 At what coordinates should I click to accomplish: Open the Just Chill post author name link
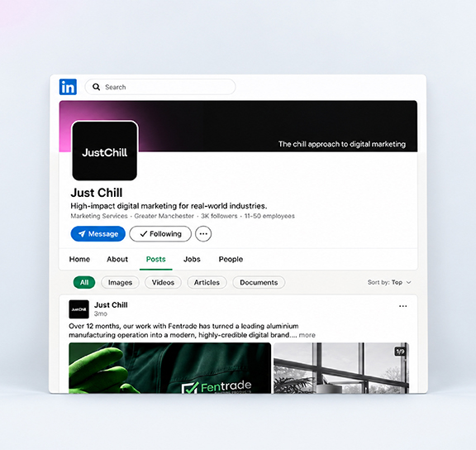point(111,304)
